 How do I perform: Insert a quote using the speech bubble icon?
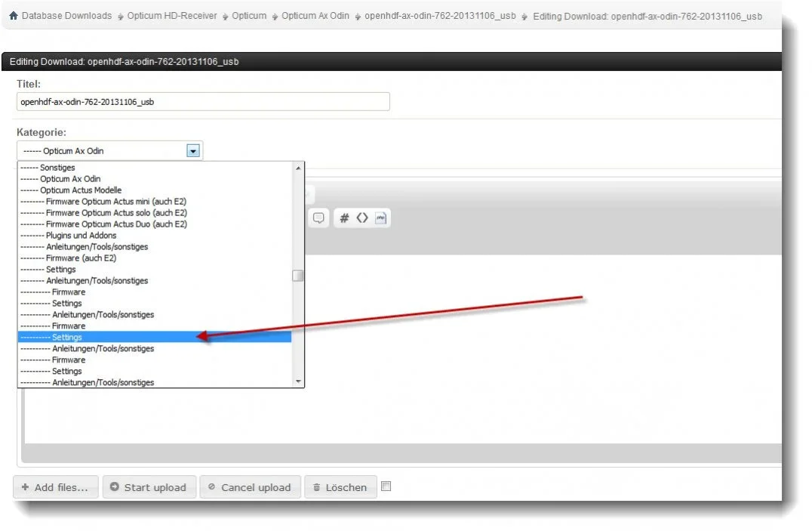point(318,218)
